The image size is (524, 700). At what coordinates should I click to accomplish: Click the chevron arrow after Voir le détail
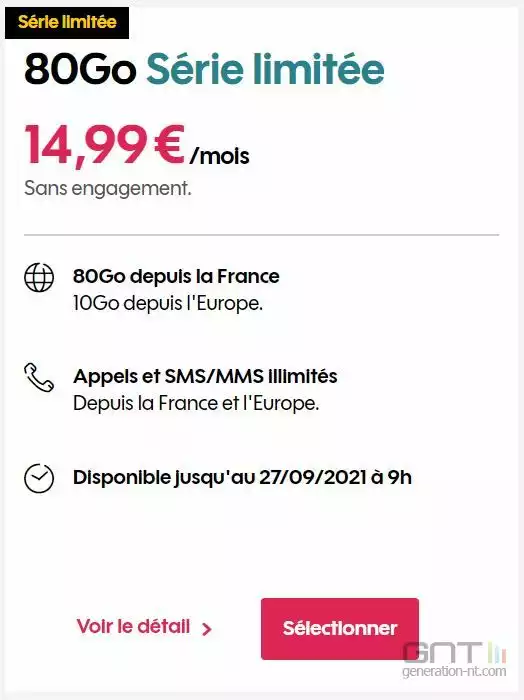[x=206, y=629]
